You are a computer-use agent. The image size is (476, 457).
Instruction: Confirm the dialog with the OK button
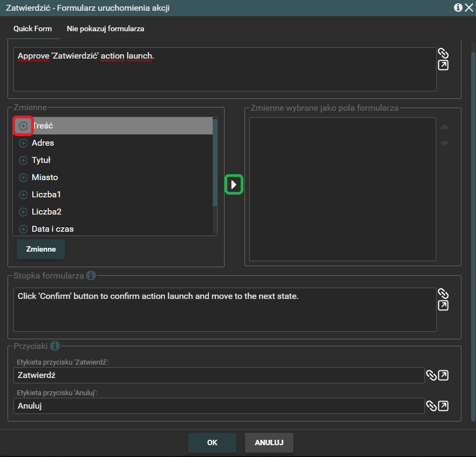coord(212,442)
